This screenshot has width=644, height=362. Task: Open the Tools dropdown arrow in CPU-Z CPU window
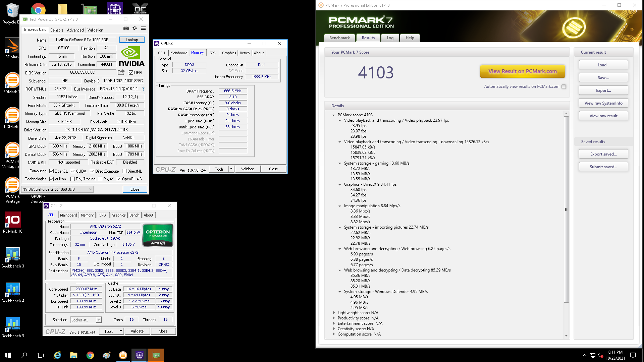pyautogui.click(x=121, y=331)
